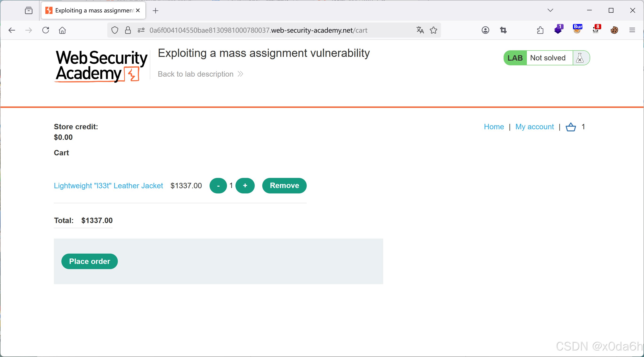Reload the current page
This screenshot has width=644, height=357.
coord(45,30)
